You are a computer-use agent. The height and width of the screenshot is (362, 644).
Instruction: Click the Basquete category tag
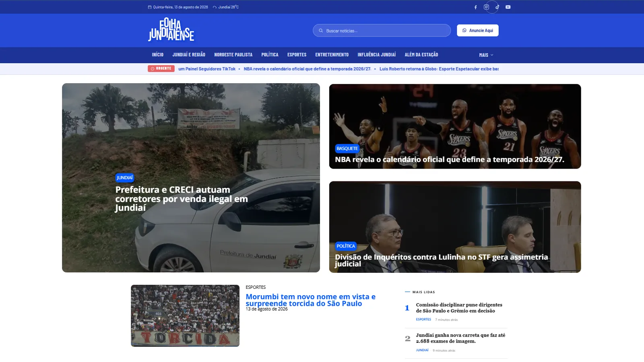pos(347,149)
